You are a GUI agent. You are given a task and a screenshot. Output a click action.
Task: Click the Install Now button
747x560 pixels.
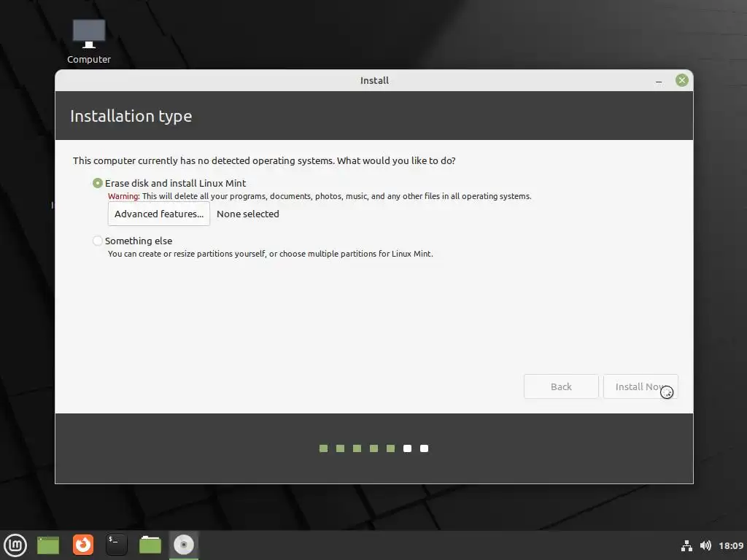coord(640,386)
